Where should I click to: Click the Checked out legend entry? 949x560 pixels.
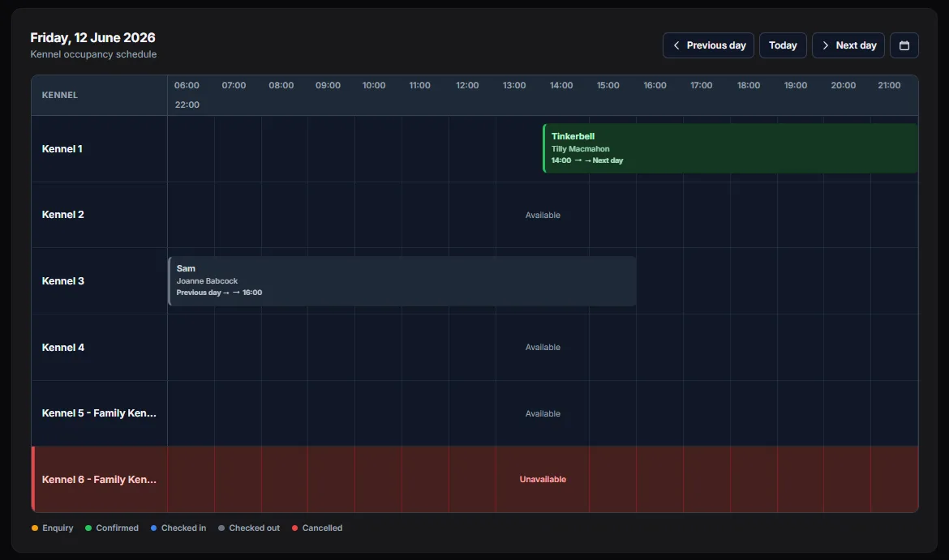pyautogui.click(x=249, y=528)
